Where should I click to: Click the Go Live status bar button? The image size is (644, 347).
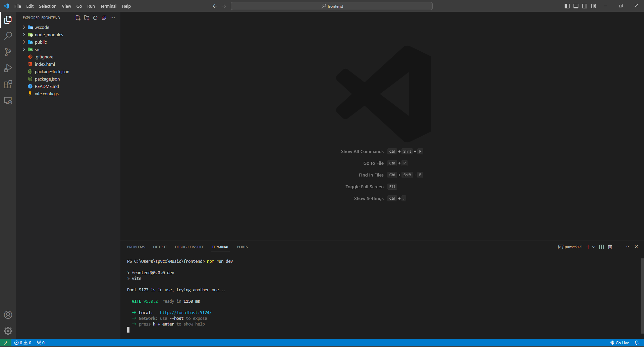point(620,343)
